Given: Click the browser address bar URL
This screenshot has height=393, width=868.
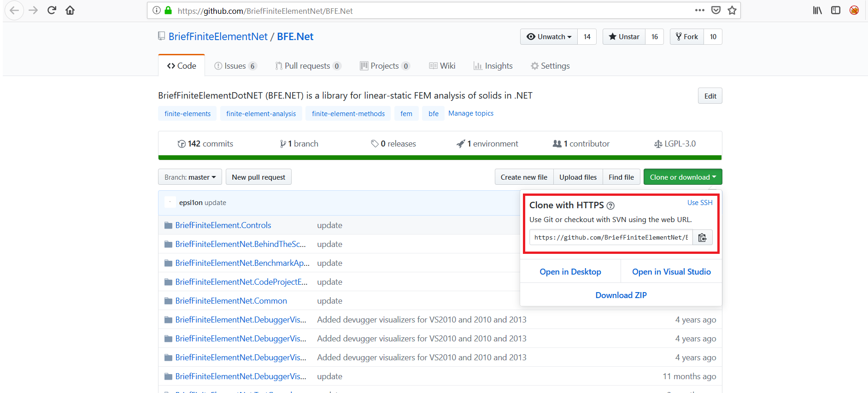Looking at the screenshot, I should pos(265,11).
